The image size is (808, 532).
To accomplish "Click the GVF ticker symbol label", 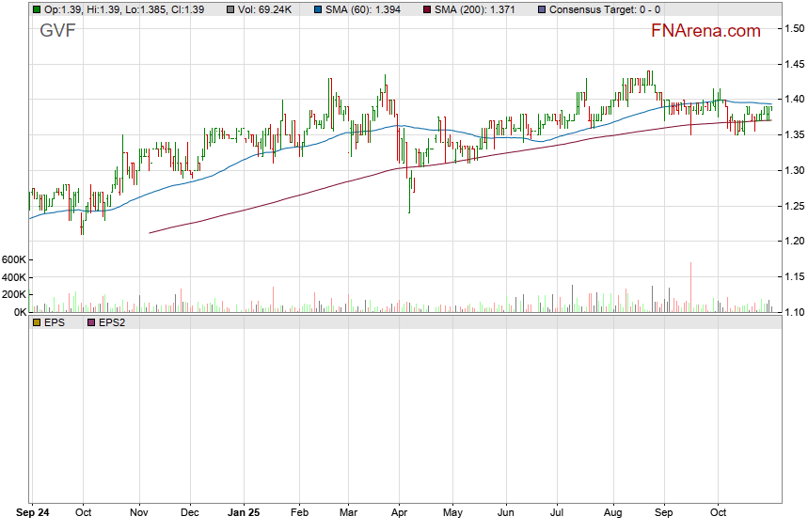I will (57, 31).
